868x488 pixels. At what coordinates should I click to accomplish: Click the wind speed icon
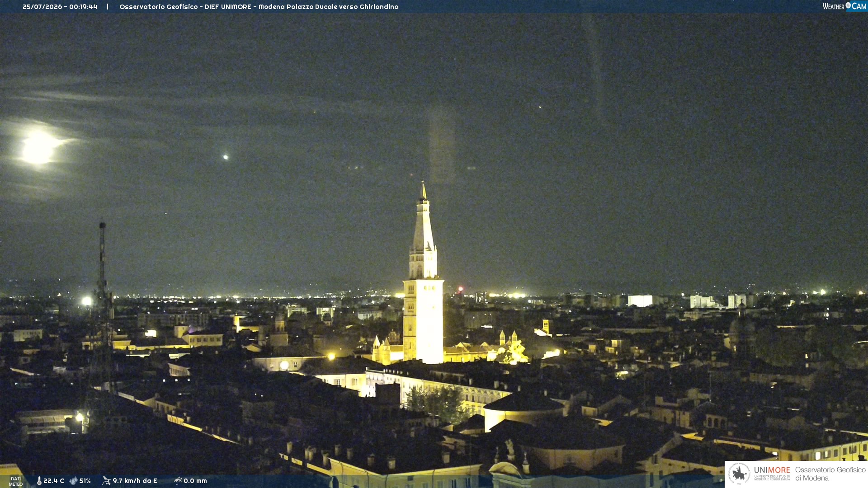(x=106, y=481)
